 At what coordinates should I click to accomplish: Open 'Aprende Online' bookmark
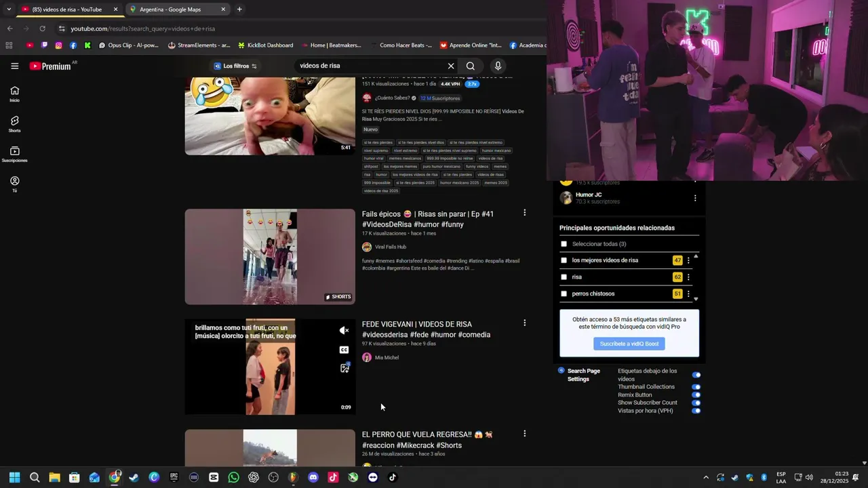pyautogui.click(x=471, y=45)
